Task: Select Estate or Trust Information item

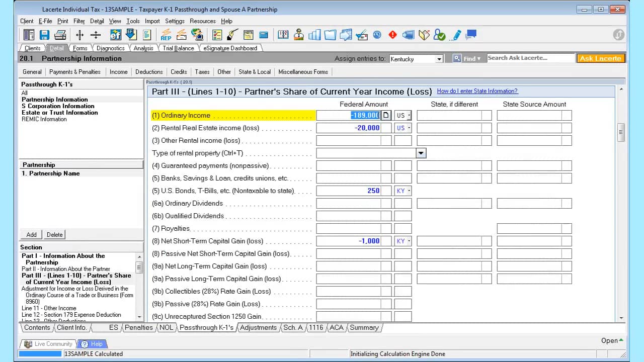Action: [x=60, y=113]
